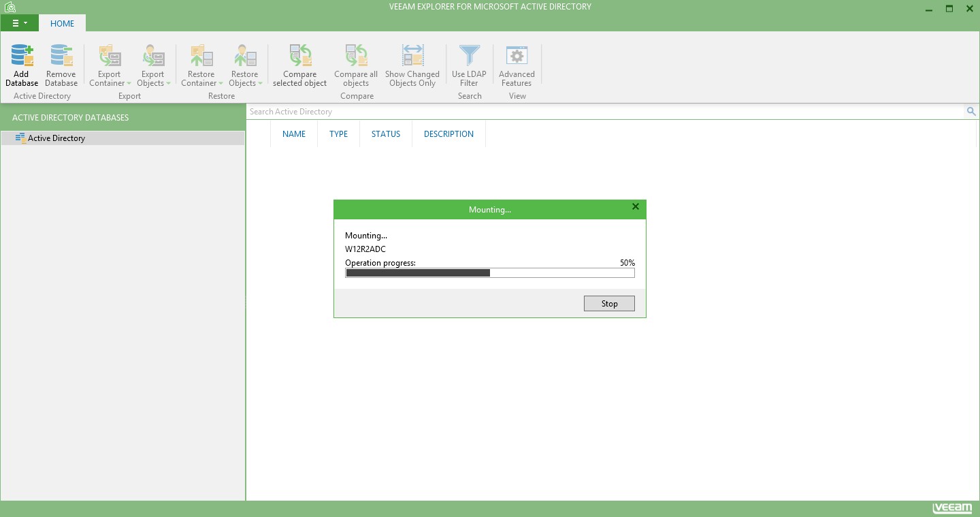Viewport: 980px width, 517px height.
Task: Click the Export Container icon
Action: (x=109, y=56)
